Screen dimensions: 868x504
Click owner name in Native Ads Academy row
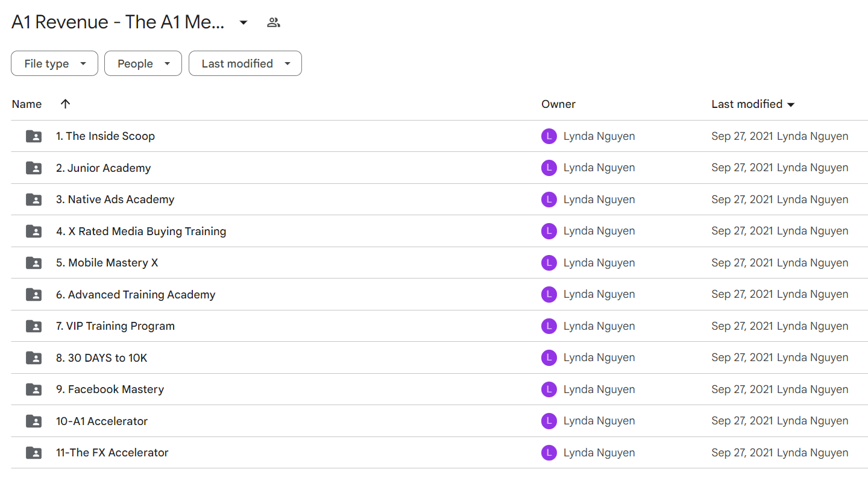tap(599, 200)
